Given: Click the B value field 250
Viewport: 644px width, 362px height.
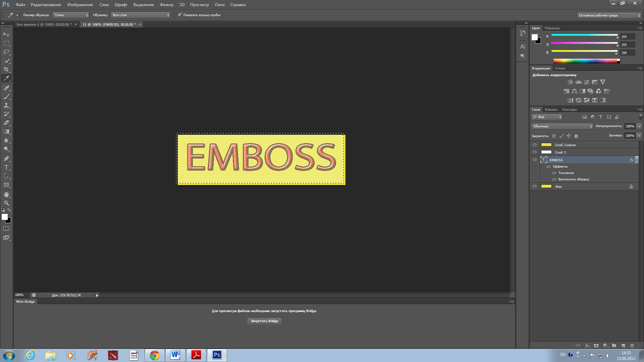Looking at the screenshot, I should [x=628, y=53].
